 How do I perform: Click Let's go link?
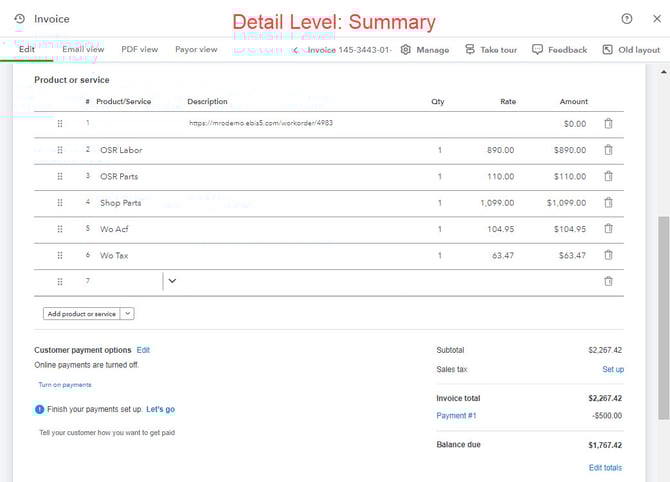click(160, 409)
